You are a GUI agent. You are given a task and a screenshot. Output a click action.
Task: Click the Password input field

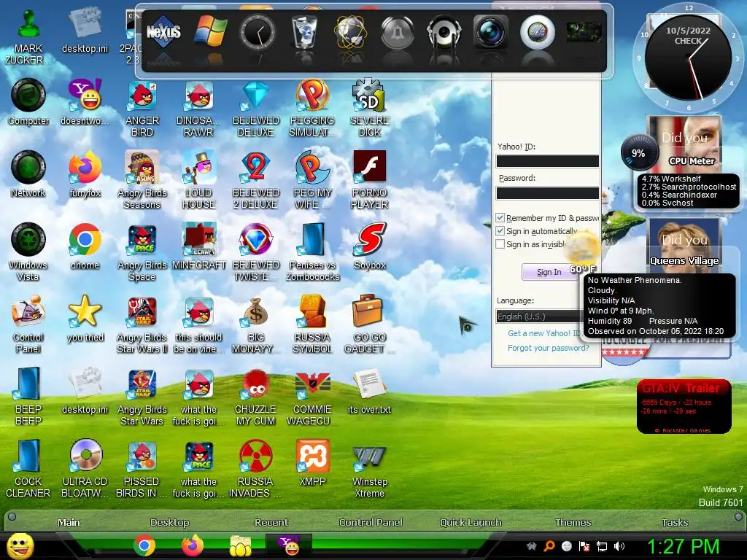click(547, 192)
